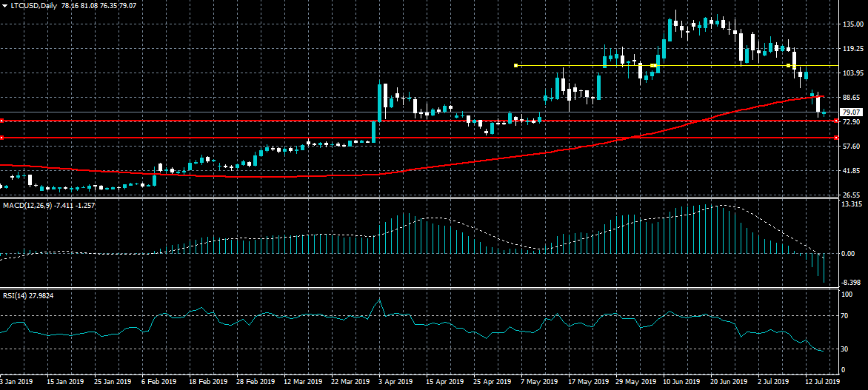Select right handle of upper red horizontal line
This screenshot has height=390, width=868.
[x=835, y=120]
